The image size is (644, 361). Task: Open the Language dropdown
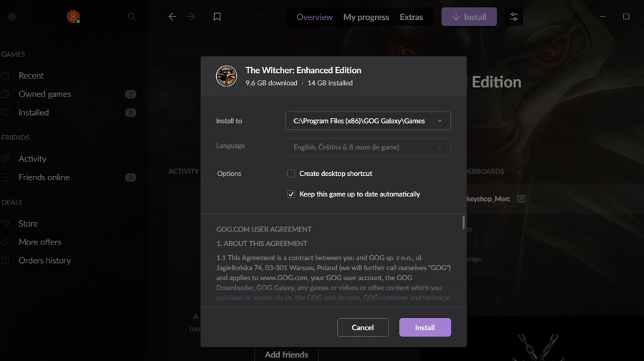(x=368, y=147)
